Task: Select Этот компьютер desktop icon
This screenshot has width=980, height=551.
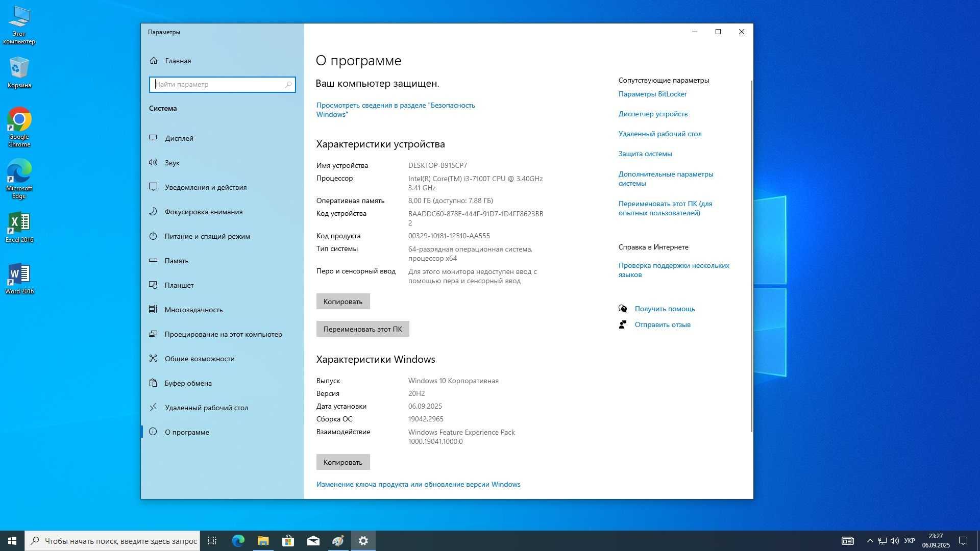Action: click(x=19, y=25)
